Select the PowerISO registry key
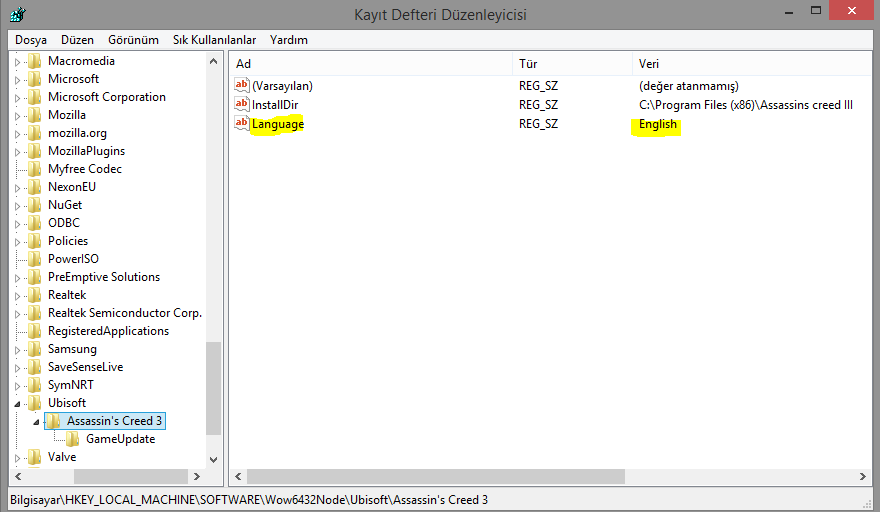The width and height of the screenshot is (880, 512). click(x=73, y=259)
